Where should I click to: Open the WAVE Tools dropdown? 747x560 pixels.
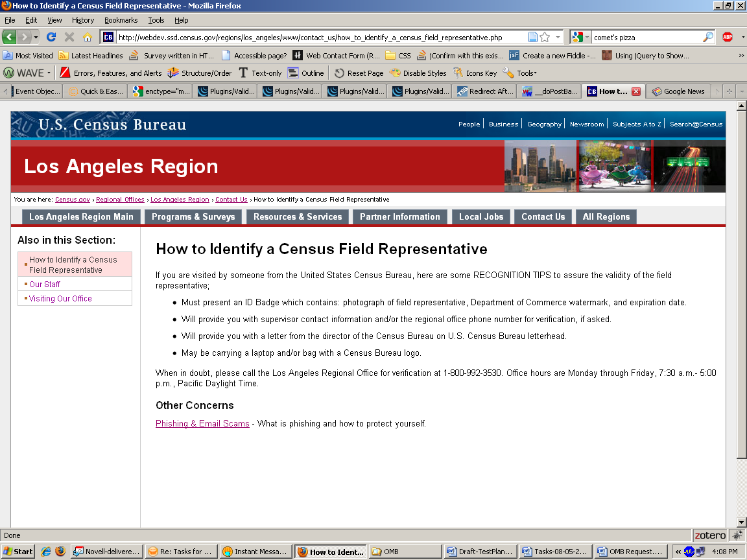click(x=520, y=73)
